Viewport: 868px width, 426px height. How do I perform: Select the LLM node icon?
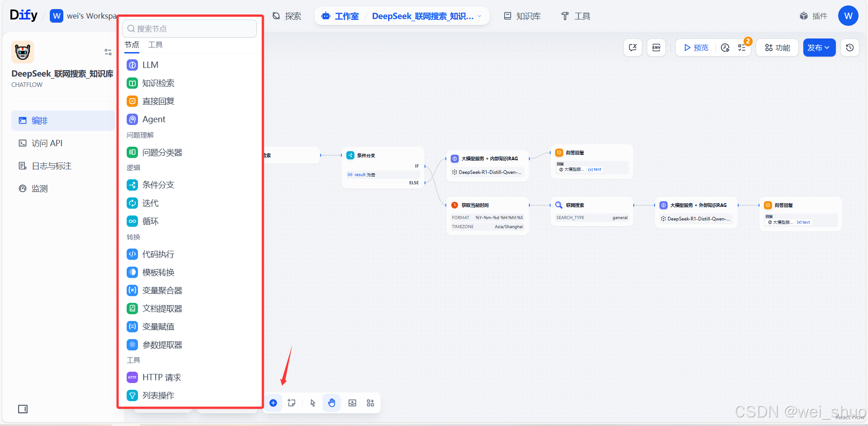132,65
